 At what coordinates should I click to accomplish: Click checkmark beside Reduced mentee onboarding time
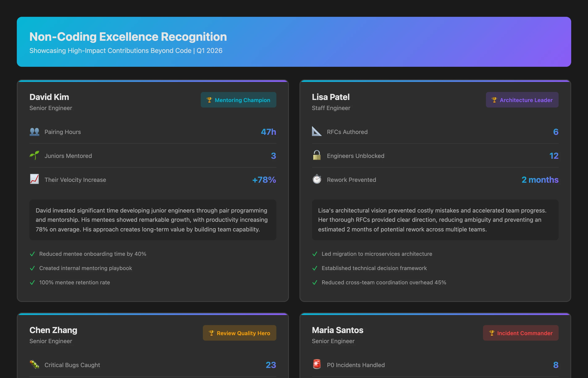(x=32, y=254)
